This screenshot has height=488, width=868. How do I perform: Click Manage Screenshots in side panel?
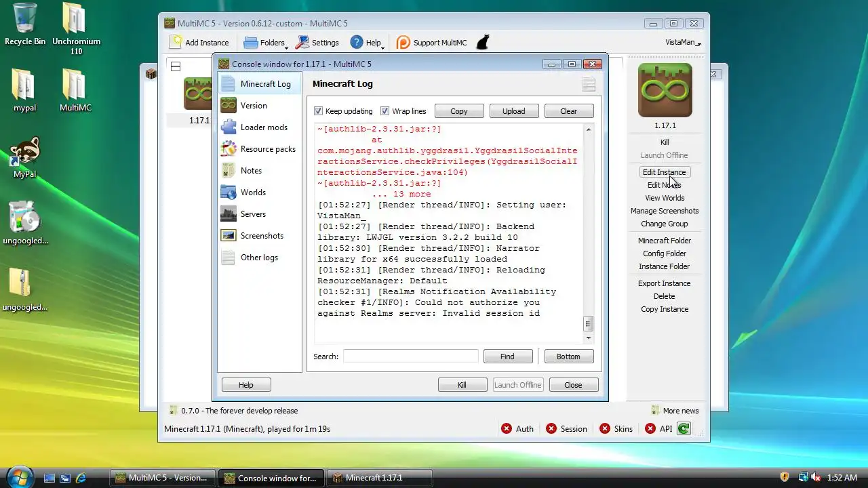click(x=665, y=211)
